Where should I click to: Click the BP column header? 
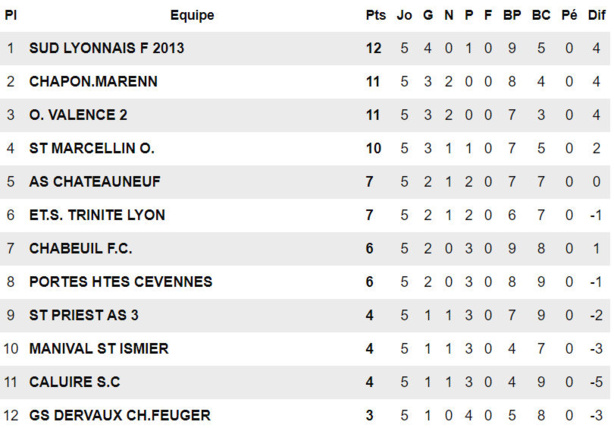(x=512, y=15)
